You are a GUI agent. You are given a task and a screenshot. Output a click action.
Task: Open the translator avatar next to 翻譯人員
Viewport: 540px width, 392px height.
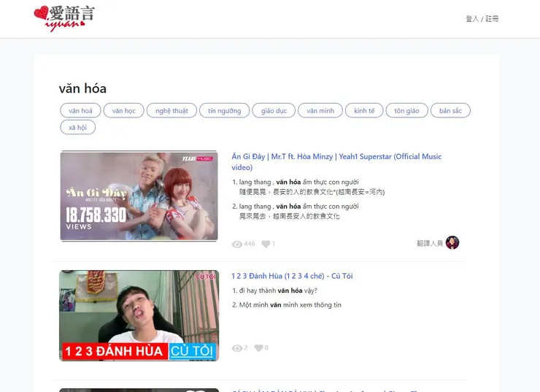coord(452,242)
